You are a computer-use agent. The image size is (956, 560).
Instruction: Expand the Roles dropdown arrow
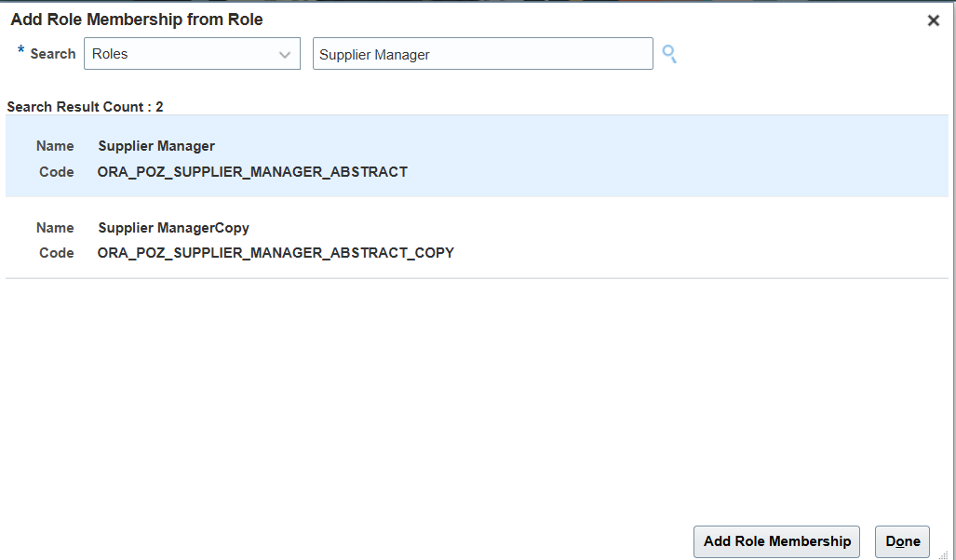coord(285,55)
